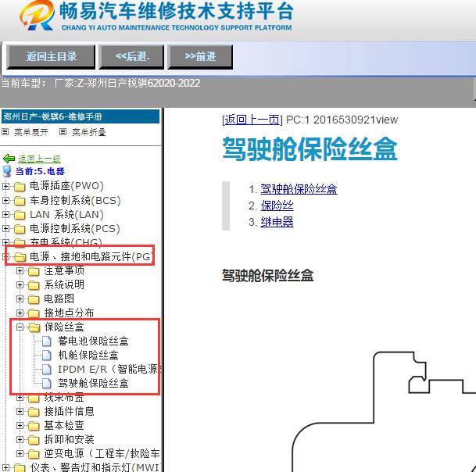476x472 pixels.
Task: Click the 返回主目录 button
Action: [51, 57]
